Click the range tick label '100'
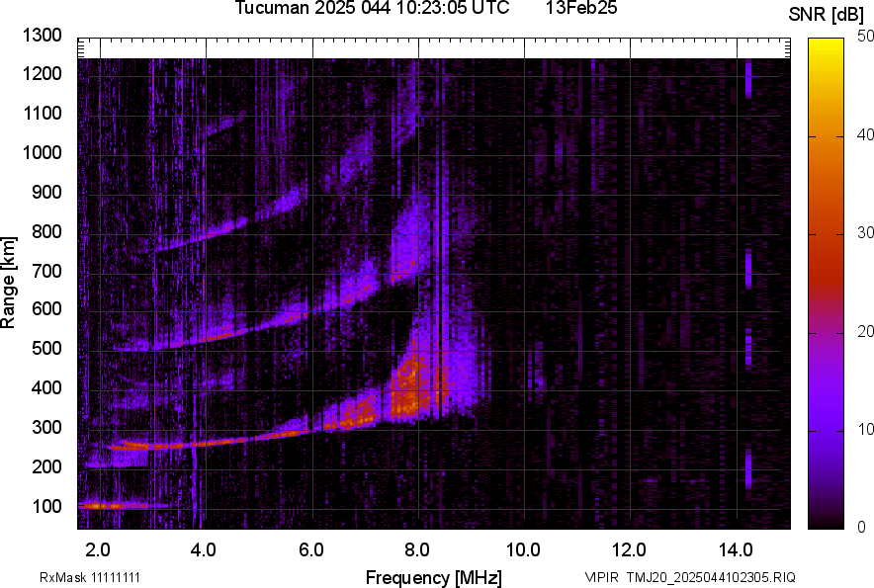 click(x=46, y=506)
